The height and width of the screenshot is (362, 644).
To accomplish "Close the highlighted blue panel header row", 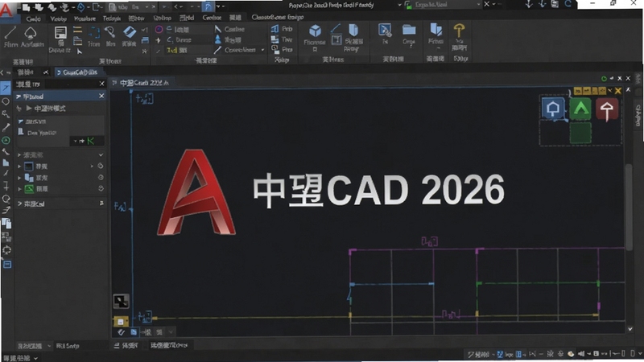I will [x=101, y=96].
